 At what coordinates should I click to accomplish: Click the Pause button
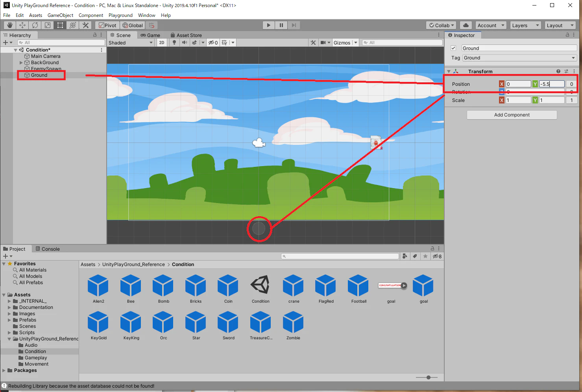coord(281,25)
